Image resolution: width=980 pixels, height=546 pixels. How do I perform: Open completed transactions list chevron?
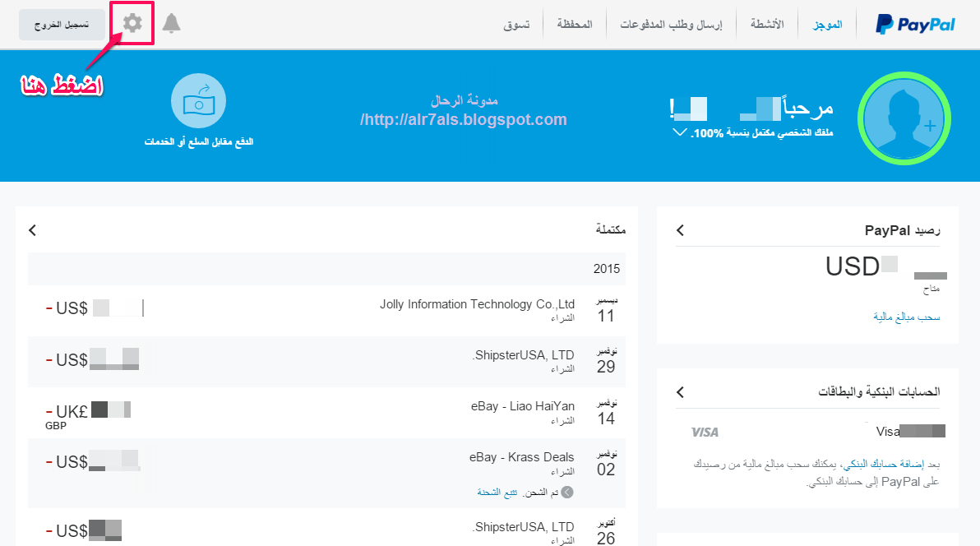pos(33,230)
